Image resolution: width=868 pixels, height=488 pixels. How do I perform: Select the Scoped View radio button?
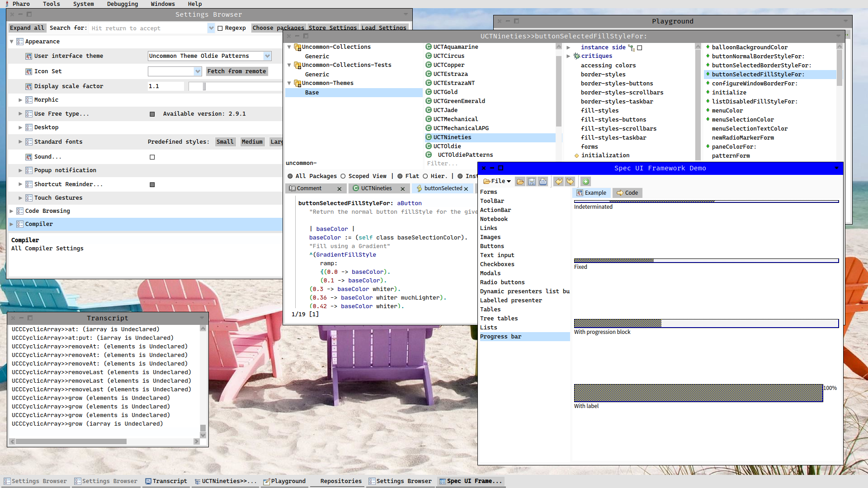click(343, 176)
